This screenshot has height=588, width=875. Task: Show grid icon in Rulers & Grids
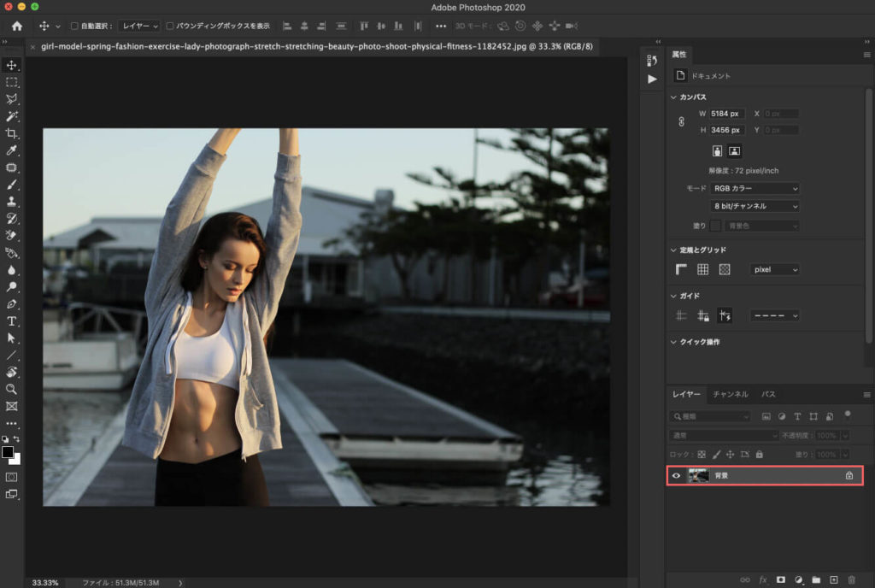point(702,269)
